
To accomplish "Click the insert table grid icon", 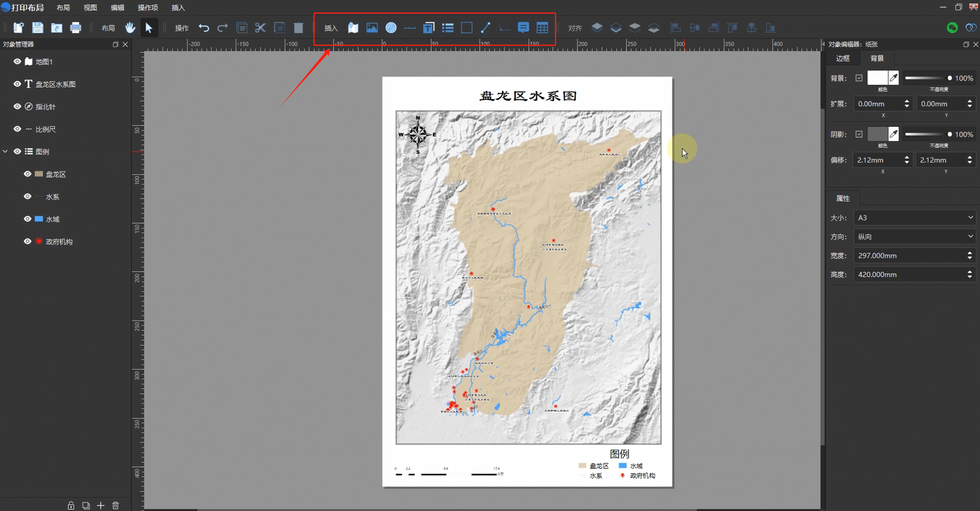I will (542, 28).
